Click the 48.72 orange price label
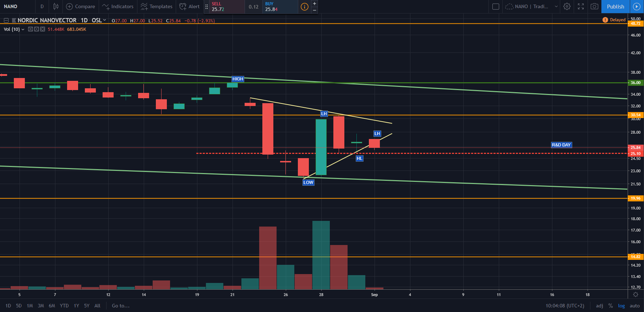This screenshot has height=312, width=644. (x=635, y=23)
